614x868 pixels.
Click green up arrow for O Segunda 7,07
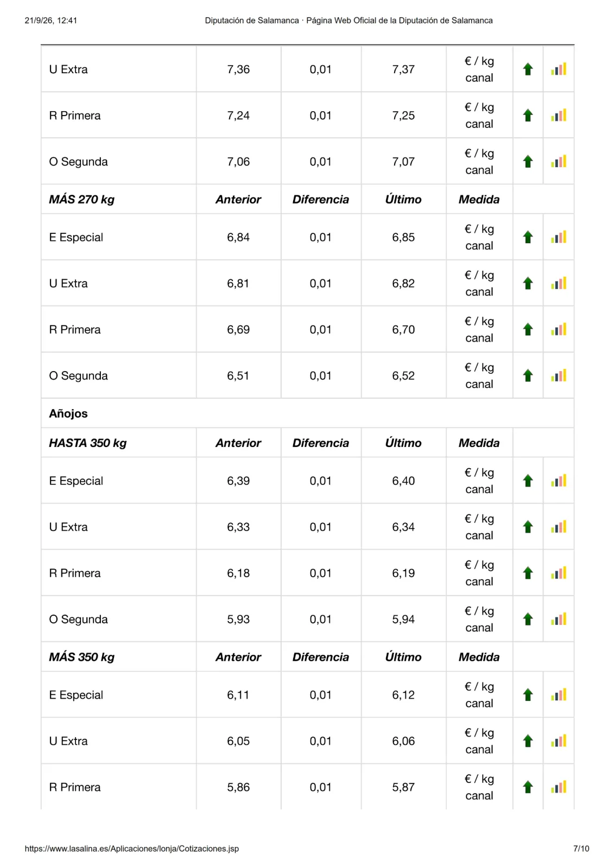coord(528,161)
